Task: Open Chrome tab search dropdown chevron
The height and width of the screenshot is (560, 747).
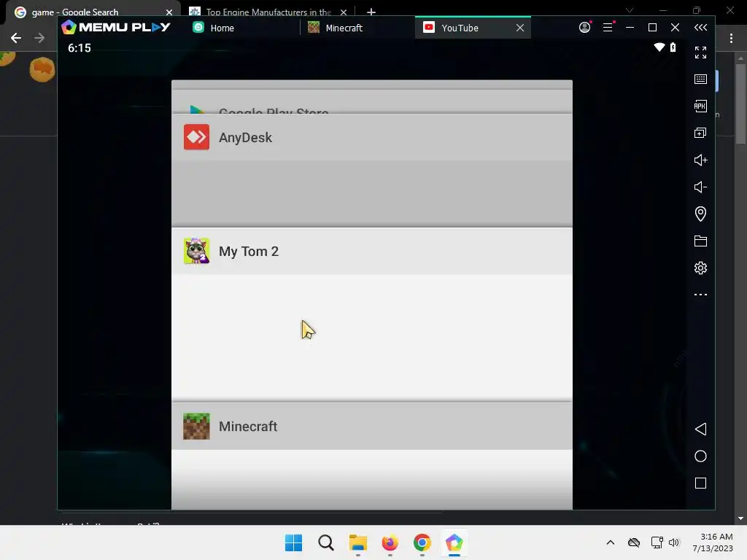Action: click(630, 10)
